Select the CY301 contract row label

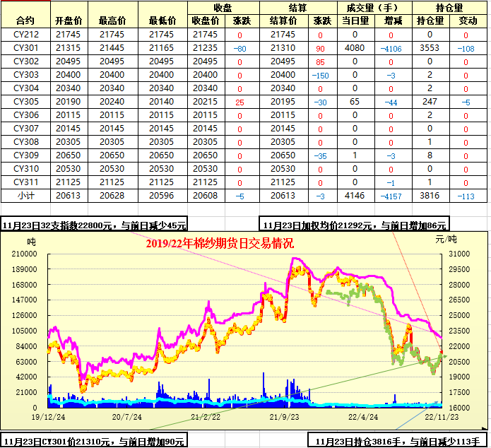click(x=25, y=48)
